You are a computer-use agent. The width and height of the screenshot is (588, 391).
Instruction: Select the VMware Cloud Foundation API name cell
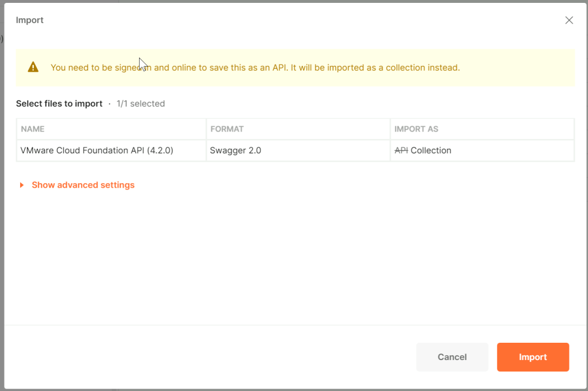pyautogui.click(x=97, y=150)
